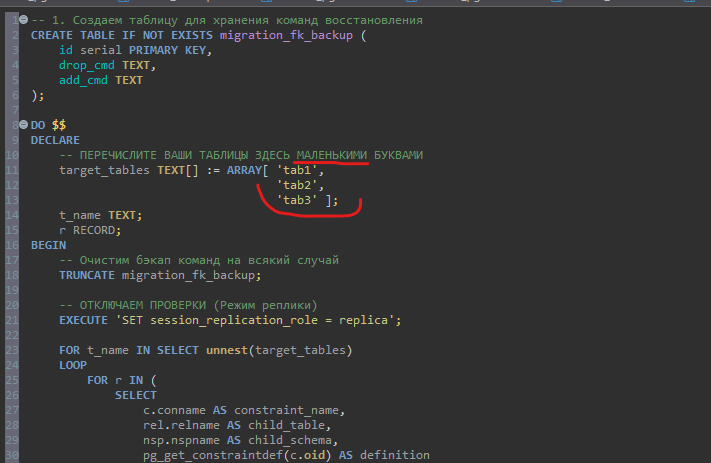Collapse the DO $$ block fold marker

[x=23, y=125]
